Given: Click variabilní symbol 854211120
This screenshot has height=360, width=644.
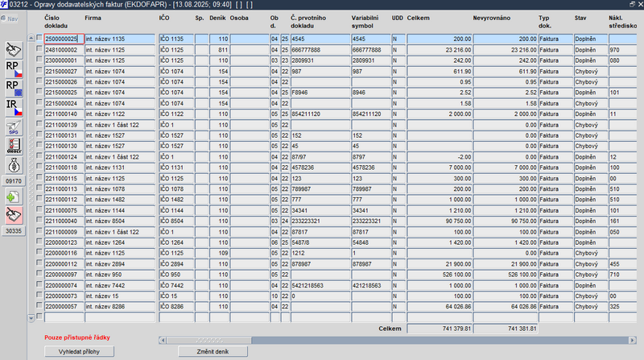Looking at the screenshot, I should 371,114.
